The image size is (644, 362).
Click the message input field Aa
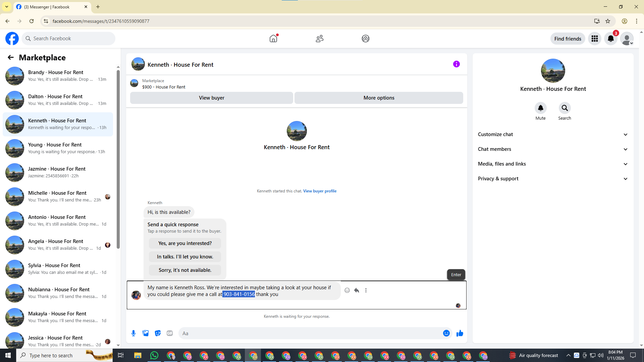point(310,333)
